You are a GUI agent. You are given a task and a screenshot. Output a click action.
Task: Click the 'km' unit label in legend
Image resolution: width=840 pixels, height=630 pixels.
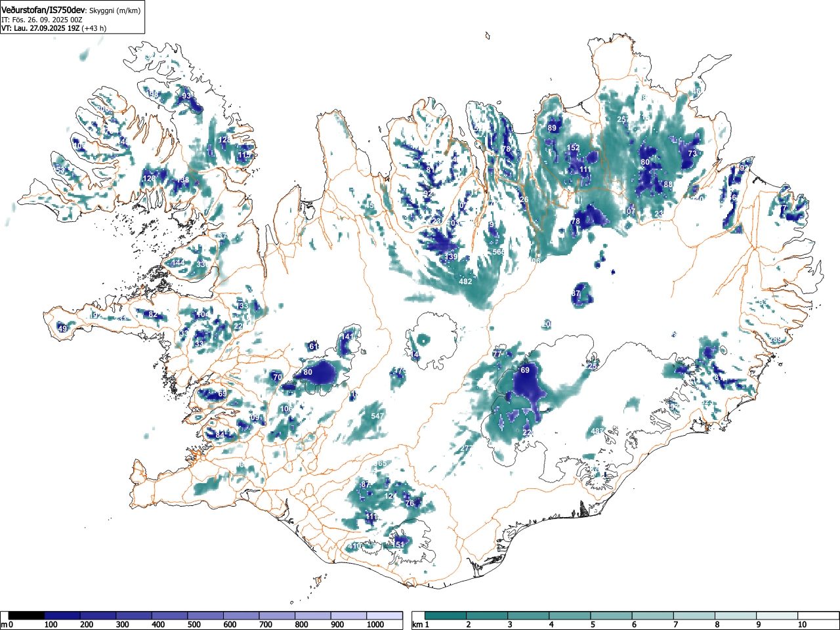point(418,625)
